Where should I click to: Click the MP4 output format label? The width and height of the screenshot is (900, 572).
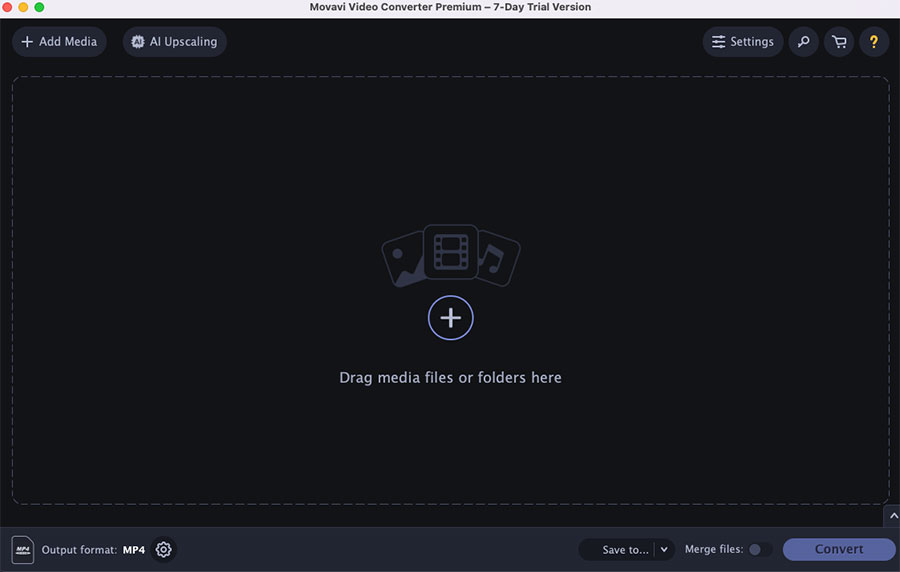pos(134,550)
